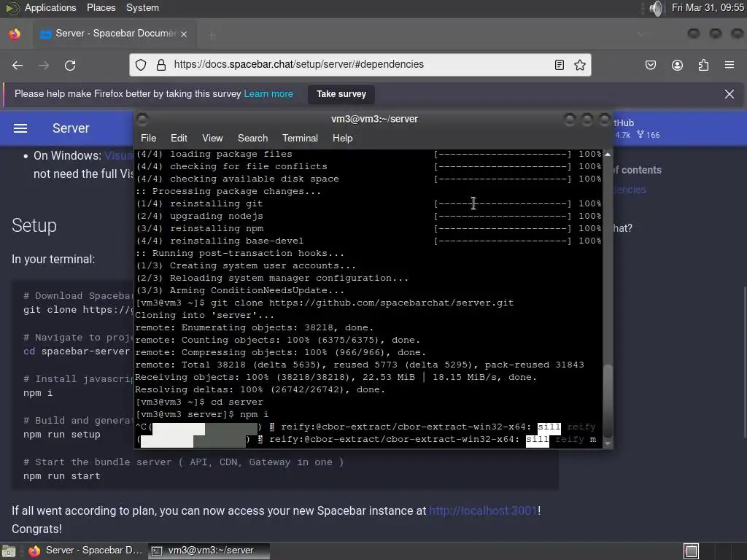Open the terminal Terminal menu
The height and width of the screenshot is (560, 747).
click(x=300, y=138)
